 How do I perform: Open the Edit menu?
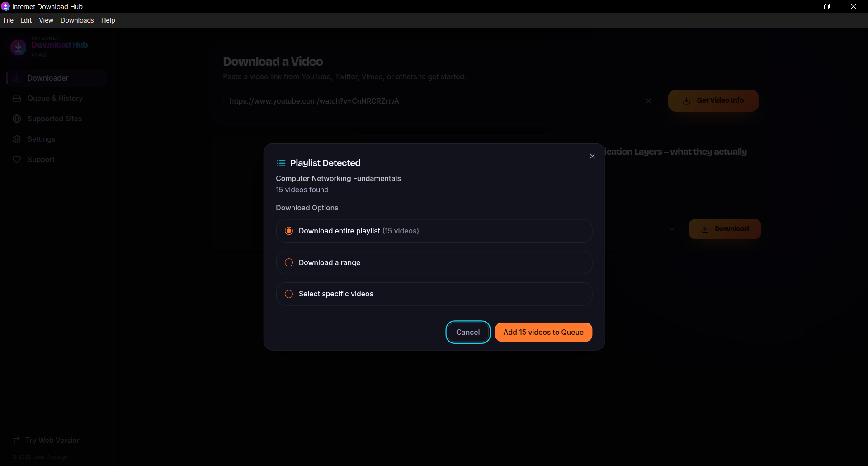pyautogui.click(x=26, y=20)
